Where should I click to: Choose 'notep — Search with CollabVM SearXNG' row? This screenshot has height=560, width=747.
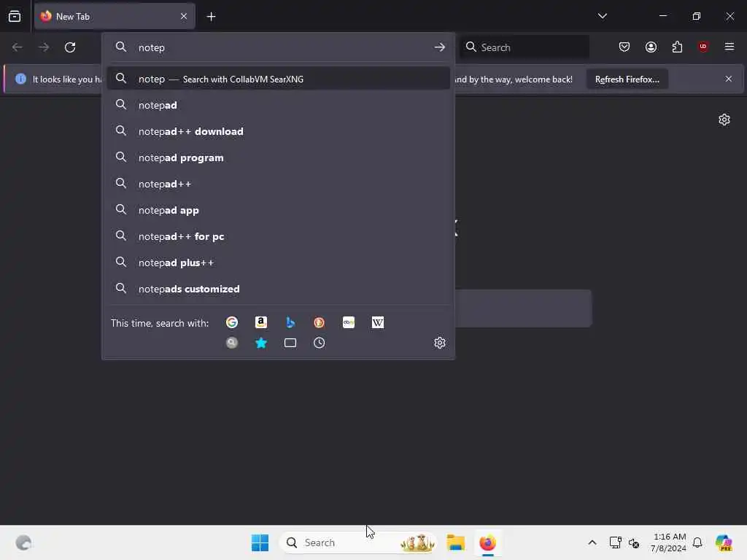[278, 79]
